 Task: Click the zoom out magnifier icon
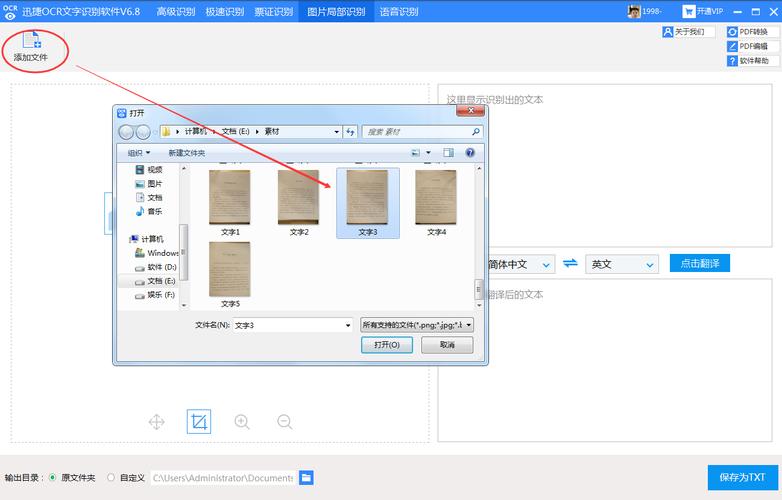[x=285, y=422]
